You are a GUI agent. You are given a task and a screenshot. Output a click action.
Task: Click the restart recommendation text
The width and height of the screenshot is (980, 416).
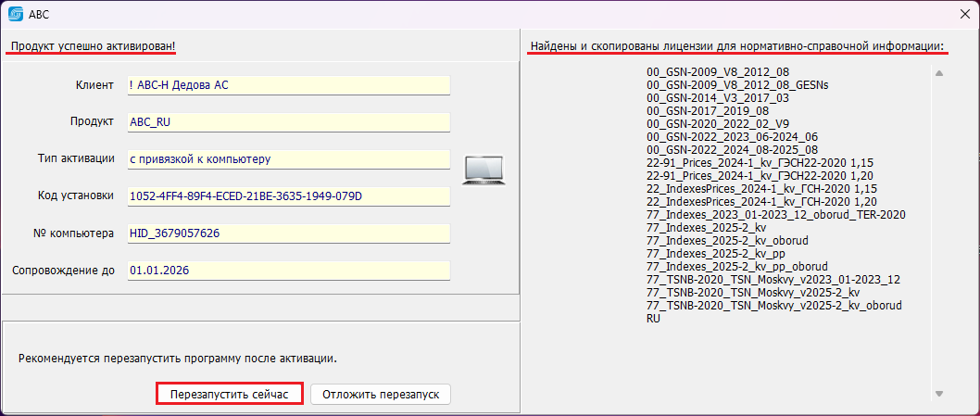click(x=178, y=359)
